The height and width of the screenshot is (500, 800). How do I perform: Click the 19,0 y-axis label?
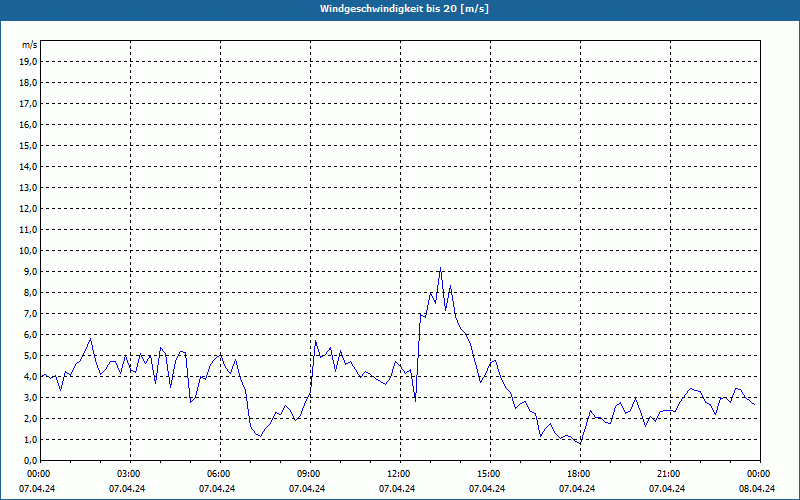click(x=28, y=62)
